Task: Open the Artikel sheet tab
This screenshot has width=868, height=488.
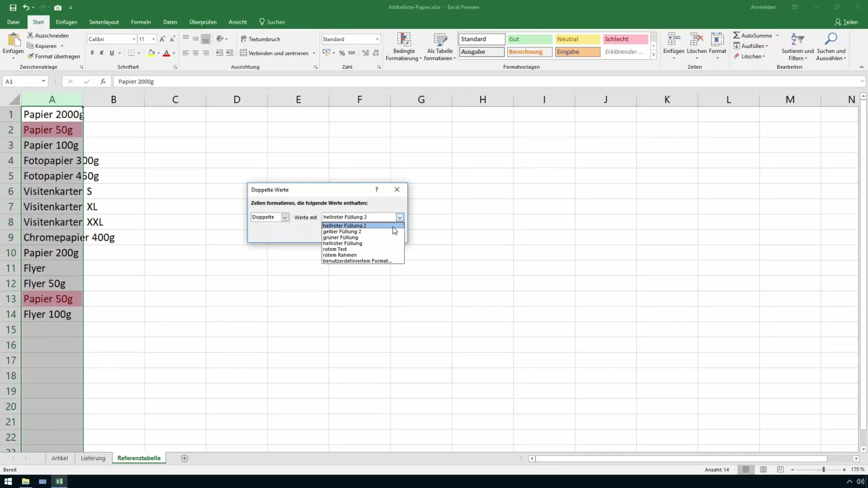Action: tap(60, 458)
